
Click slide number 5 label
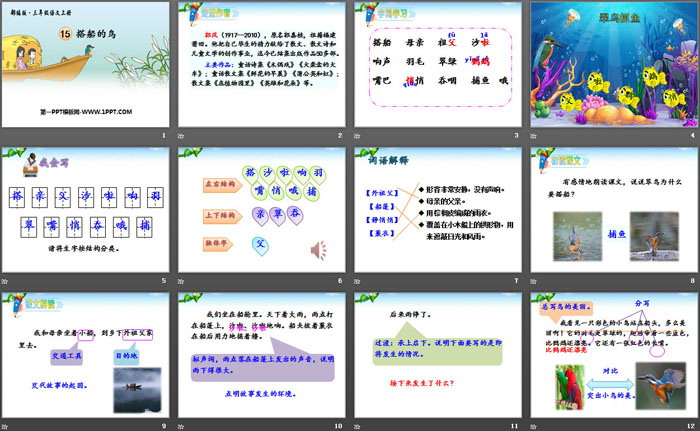point(164,281)
